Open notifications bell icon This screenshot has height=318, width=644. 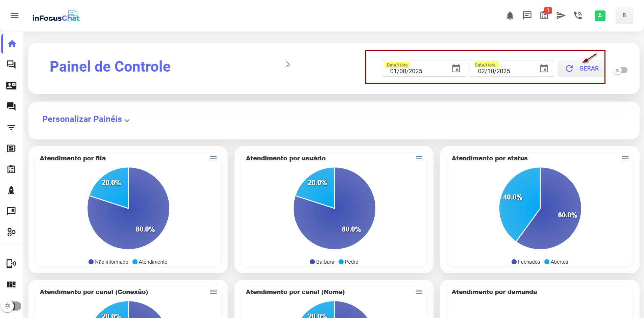pos(510,16)
